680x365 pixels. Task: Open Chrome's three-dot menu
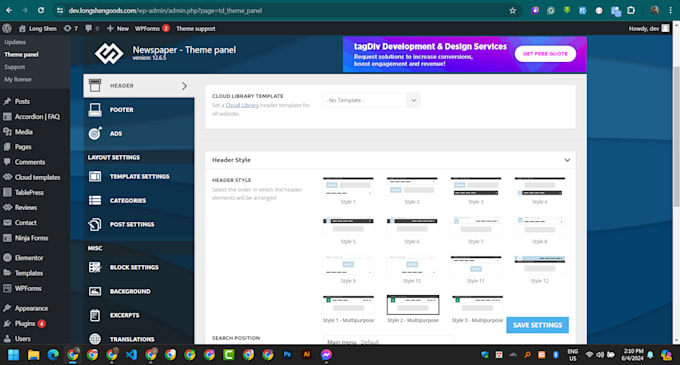click(670, 10)
